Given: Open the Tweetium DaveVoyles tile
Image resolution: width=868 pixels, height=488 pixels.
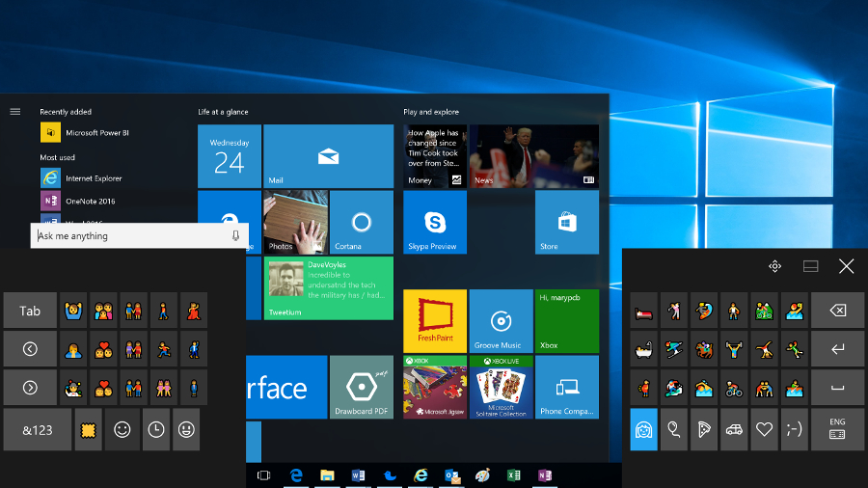Looking at the screenshot, I should [x=328, y=287].
